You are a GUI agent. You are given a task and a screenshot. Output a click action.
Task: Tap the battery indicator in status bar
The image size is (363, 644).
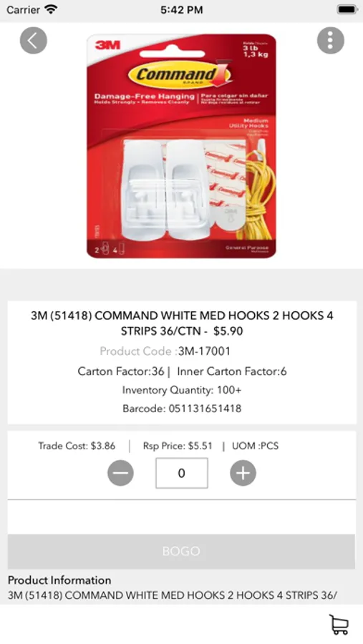point(347,9)
